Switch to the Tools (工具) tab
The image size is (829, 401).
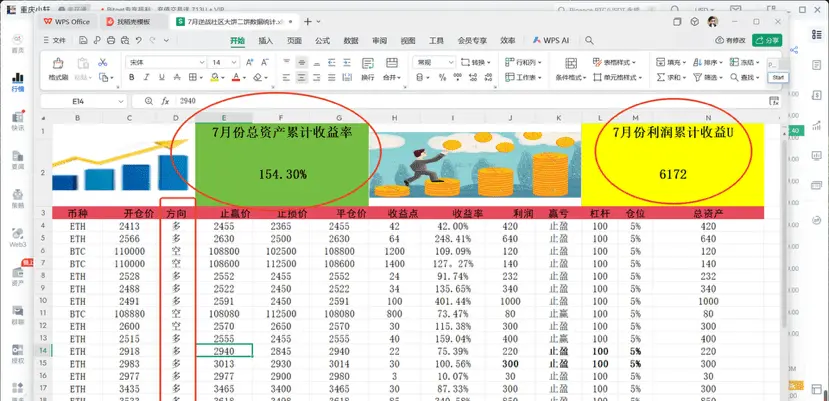(x=436, y=41)
